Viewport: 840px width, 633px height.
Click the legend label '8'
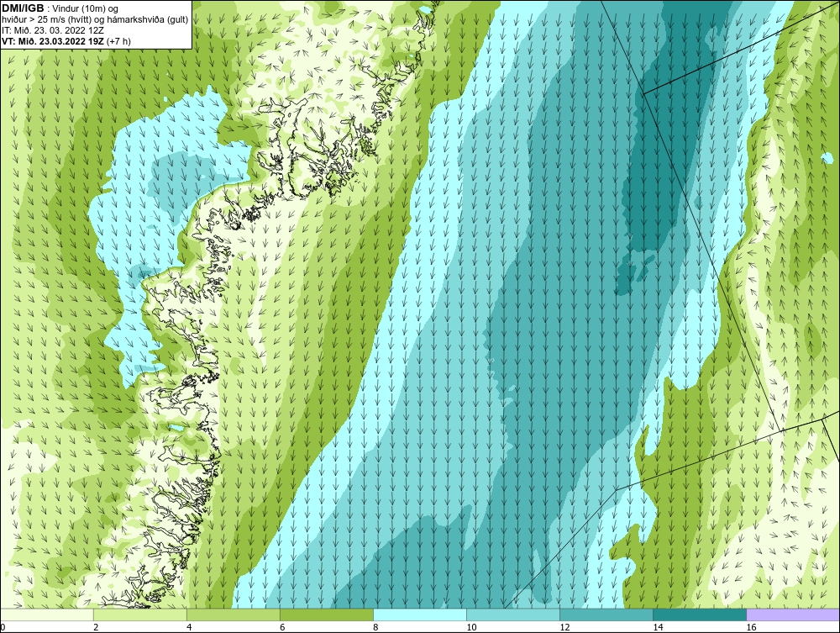375,627
